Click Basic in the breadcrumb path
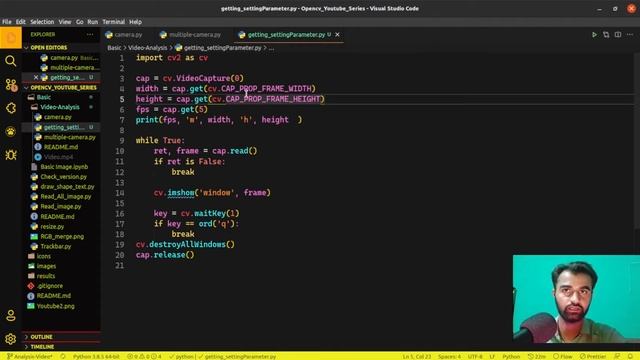640x360 pixels. coord(114,48)
